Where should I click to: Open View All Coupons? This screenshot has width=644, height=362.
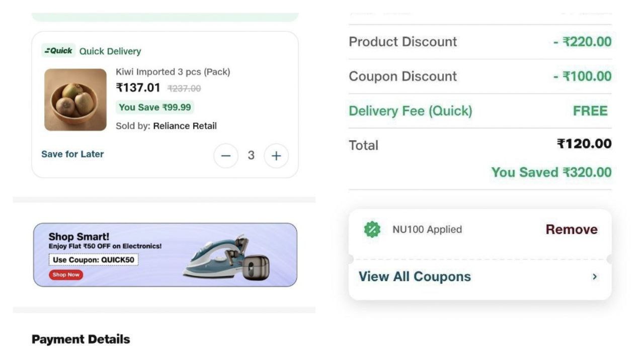(415, 277)
